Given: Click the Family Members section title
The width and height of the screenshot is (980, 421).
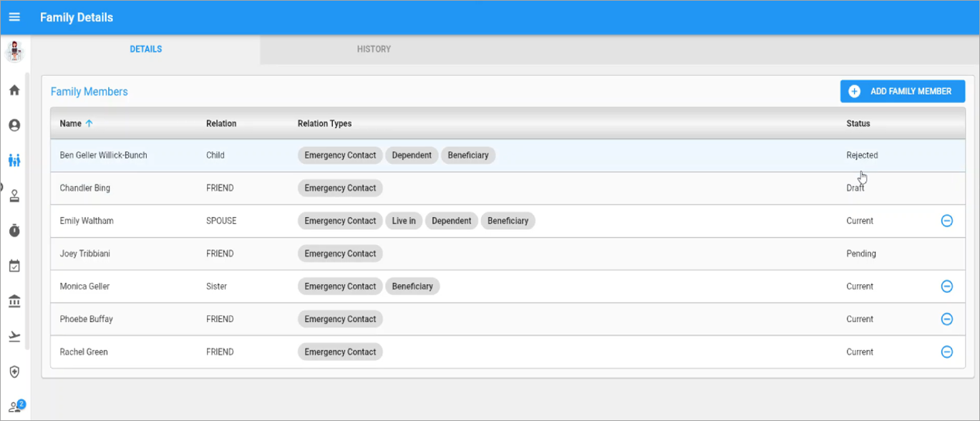Looking at the screenshot, I should (x=89, y=92).
